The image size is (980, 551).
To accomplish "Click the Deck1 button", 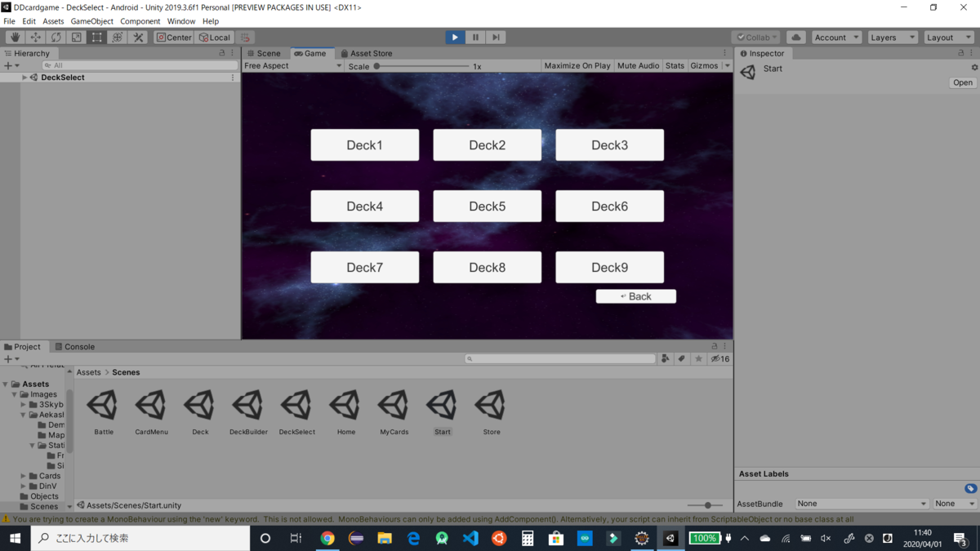I will click(x=364, y=145).
